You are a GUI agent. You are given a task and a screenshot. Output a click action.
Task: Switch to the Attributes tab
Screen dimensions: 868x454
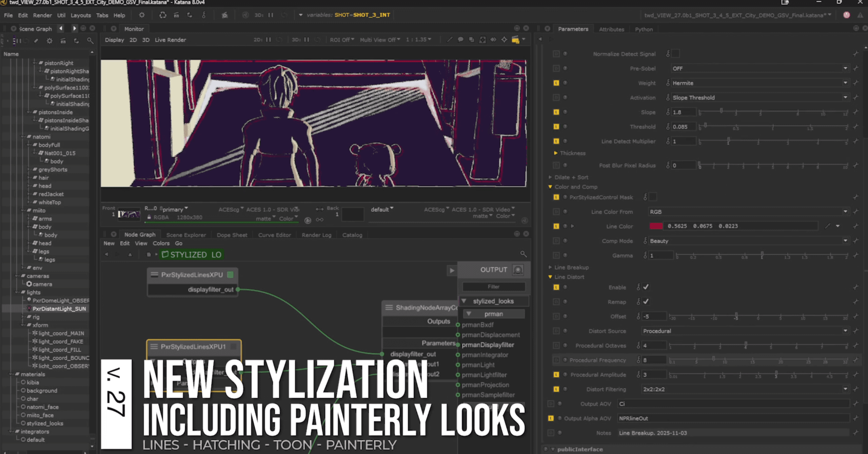611,29
